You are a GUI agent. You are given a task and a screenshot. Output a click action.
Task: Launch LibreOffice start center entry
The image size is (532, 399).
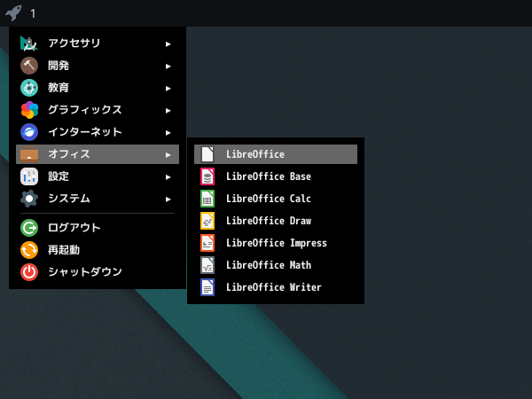tap(276, 154)
